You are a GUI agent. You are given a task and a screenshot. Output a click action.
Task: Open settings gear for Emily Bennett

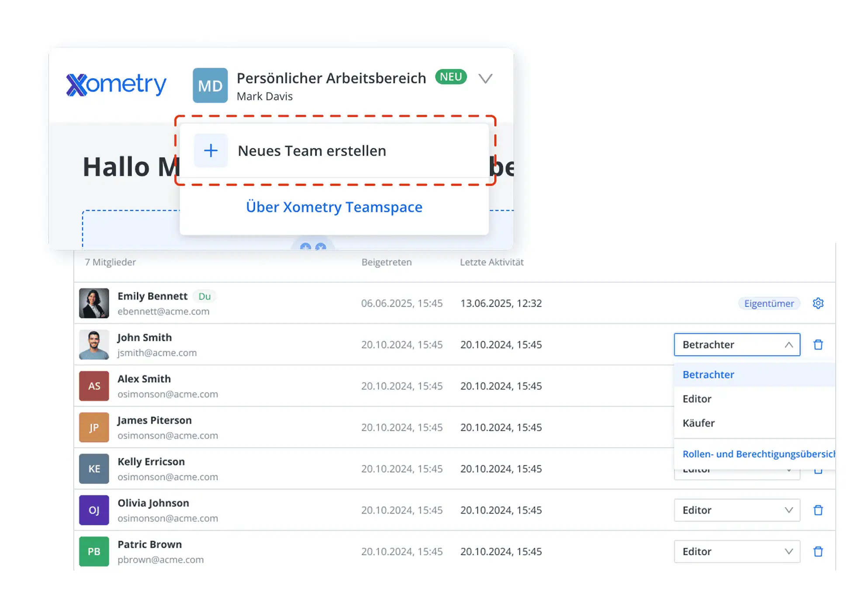tap(818, 303)
